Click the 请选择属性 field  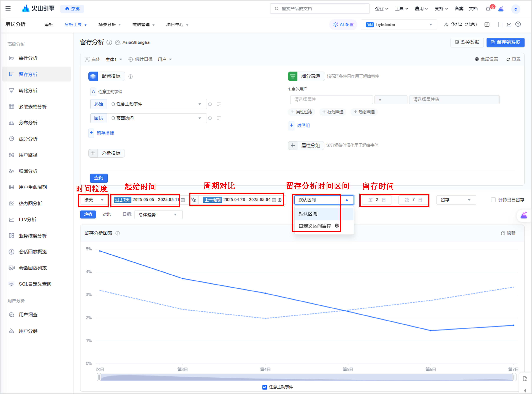point(331,100)
